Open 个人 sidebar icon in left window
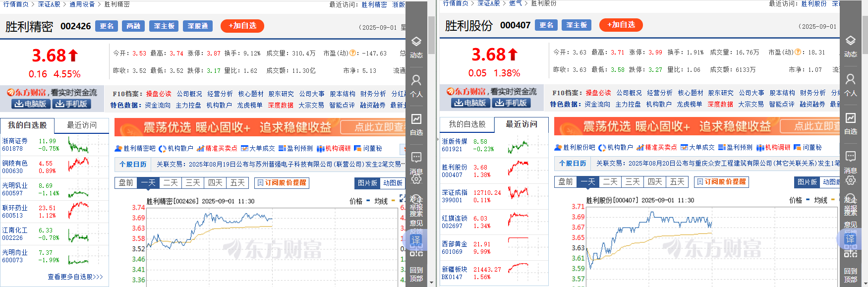The height and width of the screenshot is (287, 868). click(x=416, y=86)
